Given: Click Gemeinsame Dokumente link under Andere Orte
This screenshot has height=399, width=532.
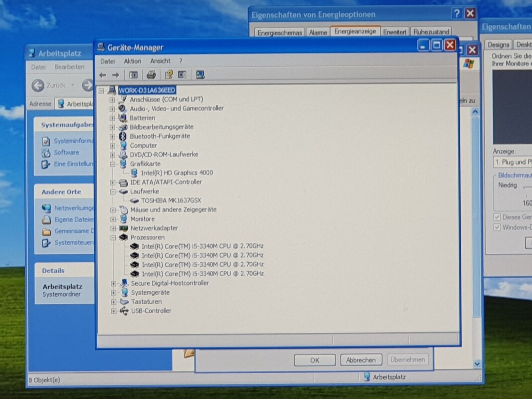Looking at the screenshot, I should pyautogui.click(x=74, y=231).
